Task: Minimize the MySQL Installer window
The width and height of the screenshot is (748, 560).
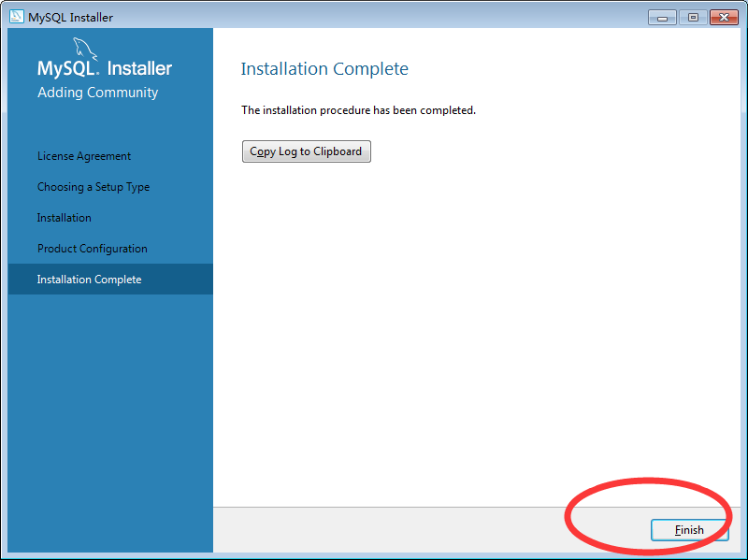Action: coord(662,18)
